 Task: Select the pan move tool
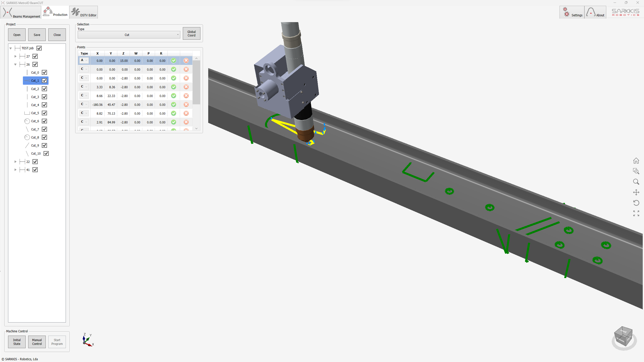click(x=636, y=192)
